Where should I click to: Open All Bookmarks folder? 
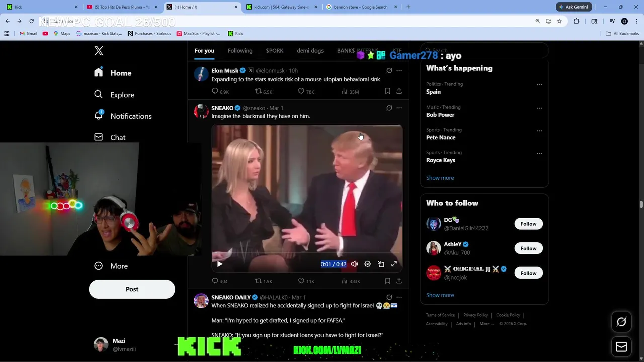[622, 34]
